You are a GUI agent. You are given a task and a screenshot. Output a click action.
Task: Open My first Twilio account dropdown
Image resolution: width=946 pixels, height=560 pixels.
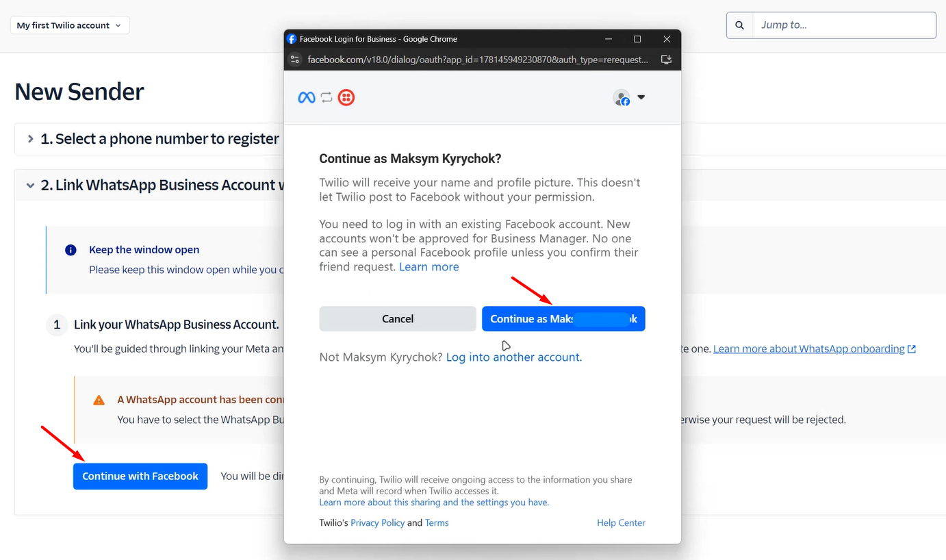click(70, 25)
